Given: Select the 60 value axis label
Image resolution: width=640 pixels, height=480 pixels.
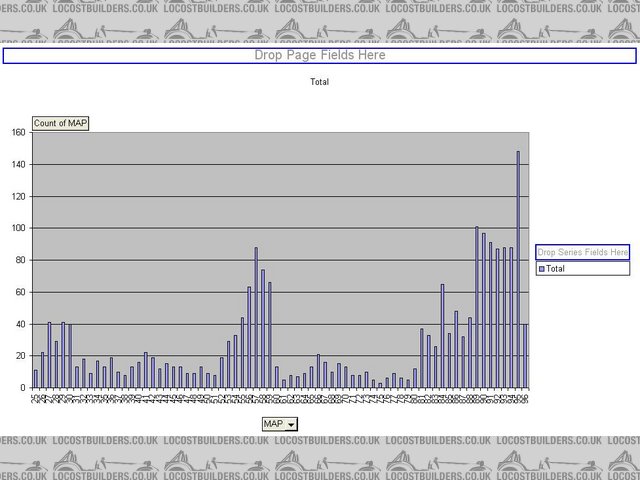Looking at the screenshot, I should pyautogui.click(x=21, y=292).
